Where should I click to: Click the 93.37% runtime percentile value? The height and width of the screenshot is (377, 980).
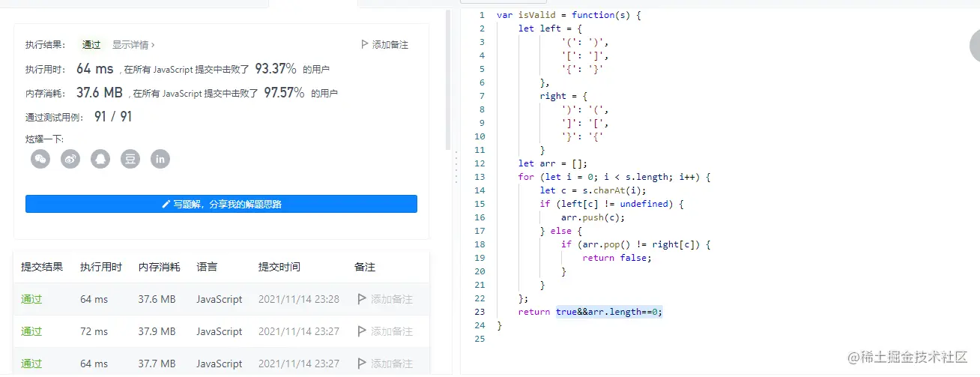(276, 69)
